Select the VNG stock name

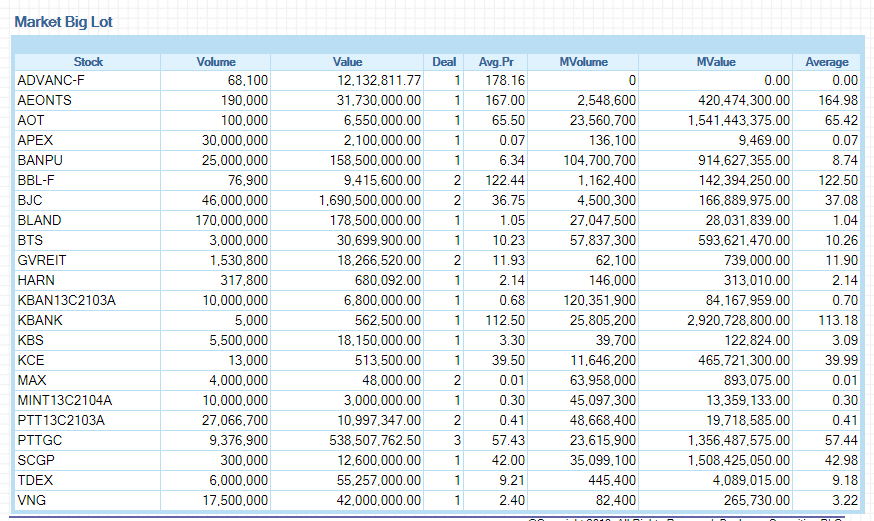click(x=31, y=500)
